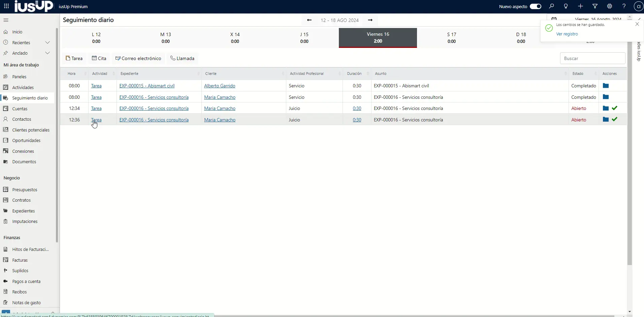Viewport: 644px width, 317px height.
Task: Go to next week with right arrow
Action: coord(370,20)
